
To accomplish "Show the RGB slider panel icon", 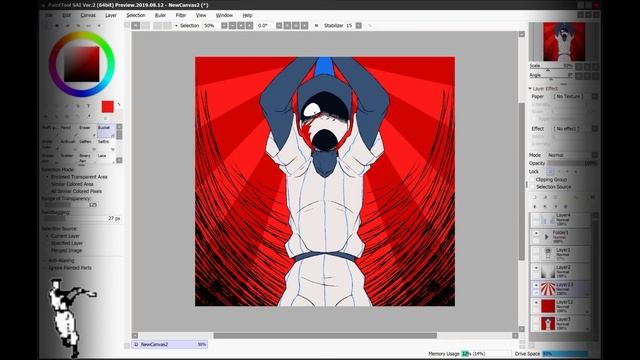I will pyautogui.click(x=57, y=26).
